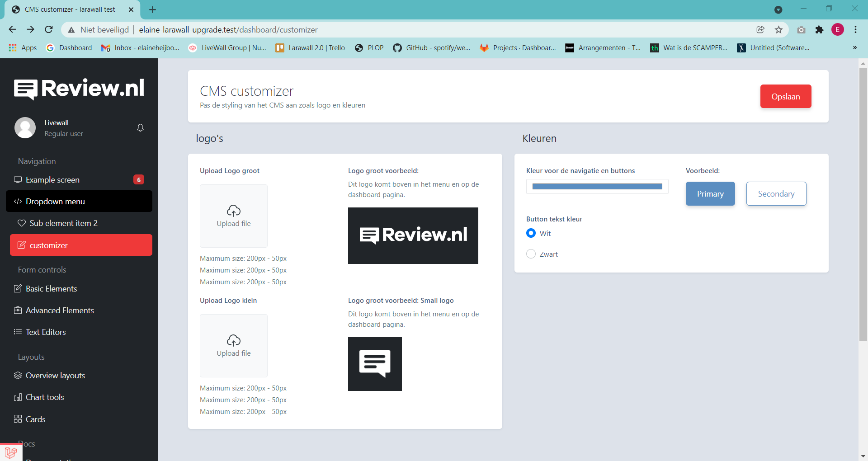The image size is (868, 461).
Task: Select the Wit button text color
Action: (x=531, y=233)
